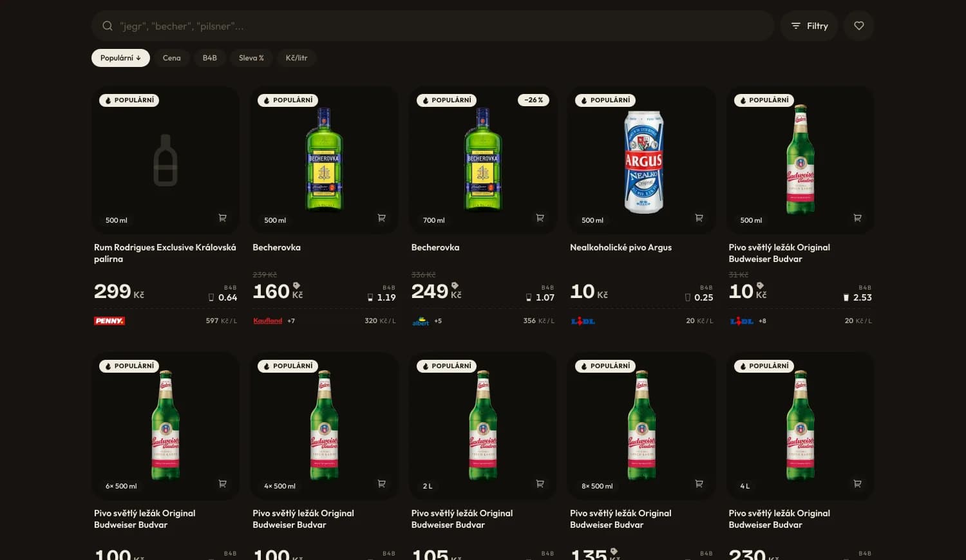Add Budweiser Budvar 4× 500 ml to cart
Image resolution: width=966 pixels, height=560 pixels.
[x=381, y=484]
